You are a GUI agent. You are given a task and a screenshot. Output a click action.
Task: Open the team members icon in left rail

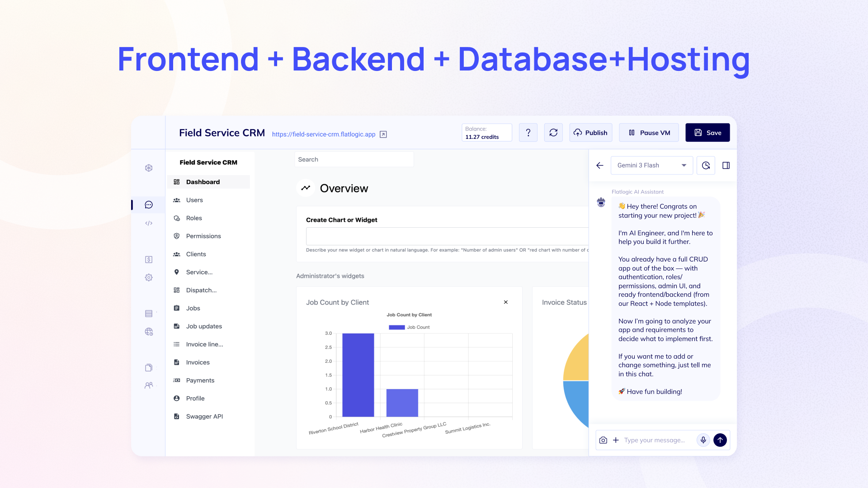[x=149, y=385]
